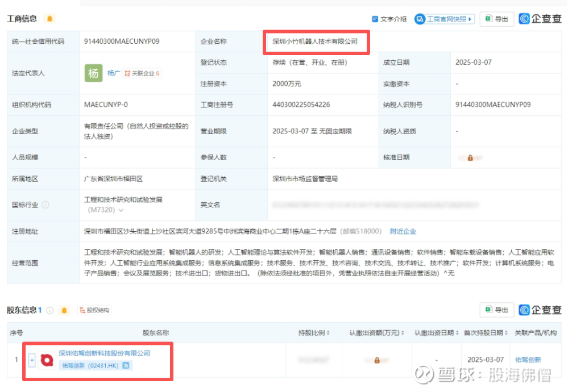
Task: Open the 佑驾创新 related product link
Action: point(528,360)
